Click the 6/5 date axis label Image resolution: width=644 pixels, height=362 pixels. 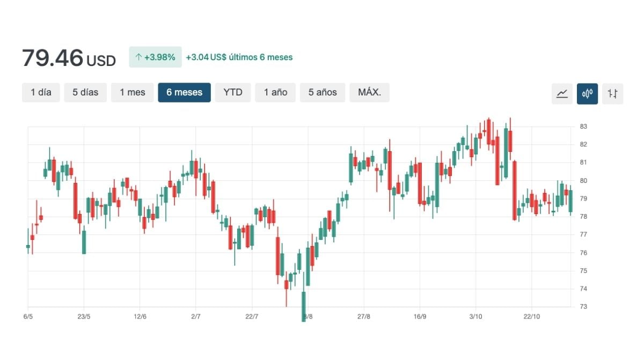28,316
